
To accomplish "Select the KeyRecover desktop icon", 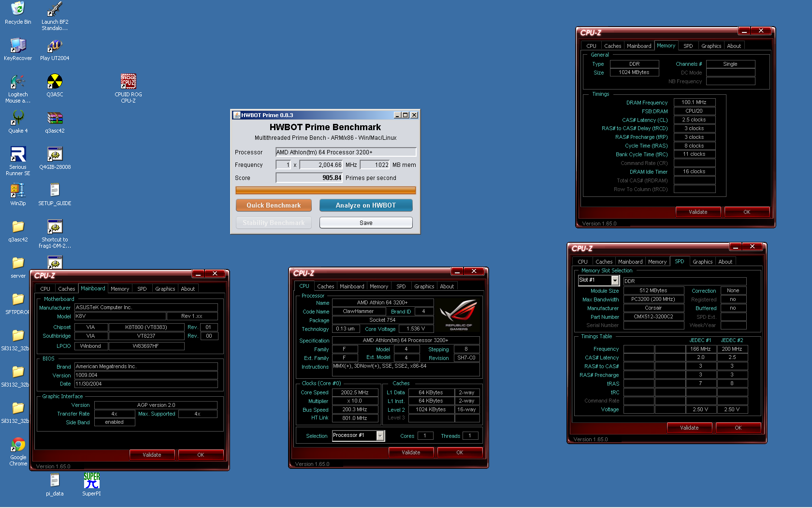I will (18, 45).
